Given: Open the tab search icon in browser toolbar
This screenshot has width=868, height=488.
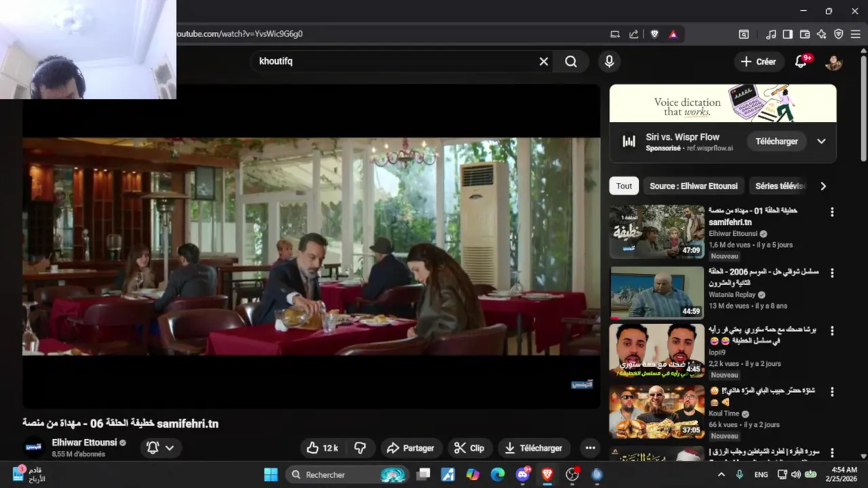Looking at the screenshot, I should pos(744,34).
